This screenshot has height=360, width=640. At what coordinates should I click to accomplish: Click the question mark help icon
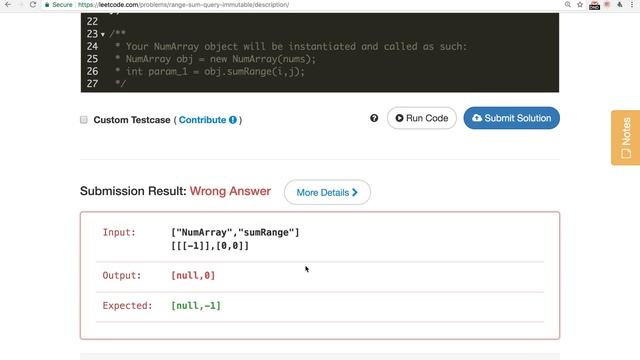pyautogui.click(x=374, y=118)
